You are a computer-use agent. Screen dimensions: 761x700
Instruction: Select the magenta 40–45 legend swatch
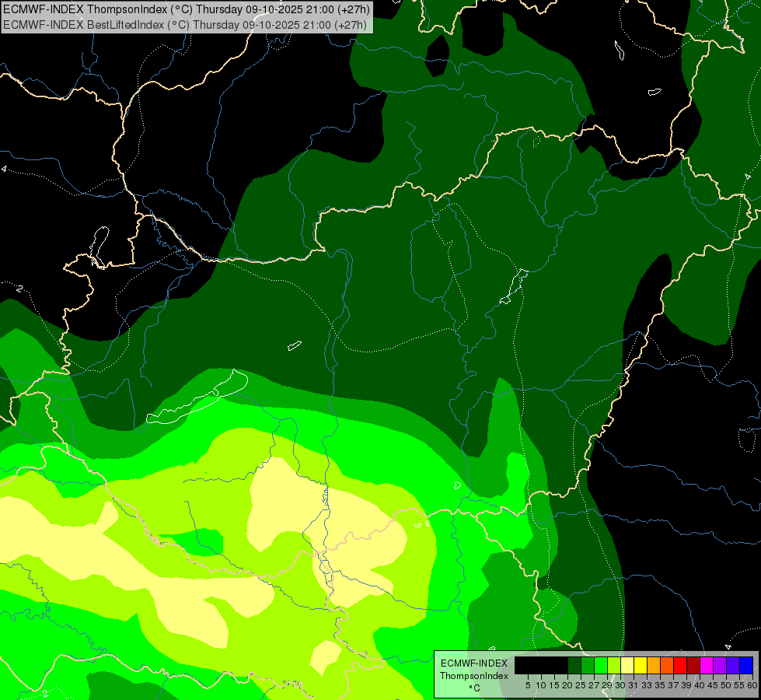(706, 665)
